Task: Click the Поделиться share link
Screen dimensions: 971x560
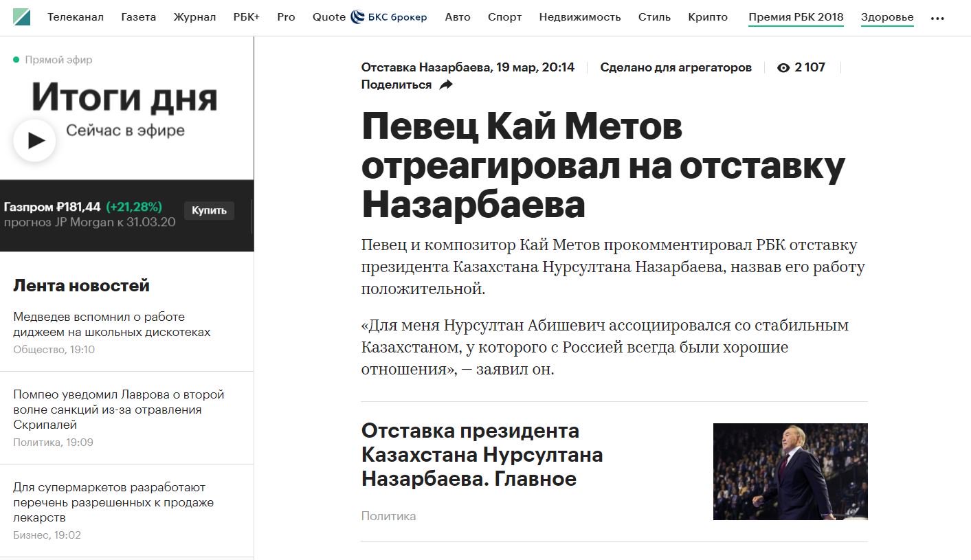Action: [x=397, y=85]
